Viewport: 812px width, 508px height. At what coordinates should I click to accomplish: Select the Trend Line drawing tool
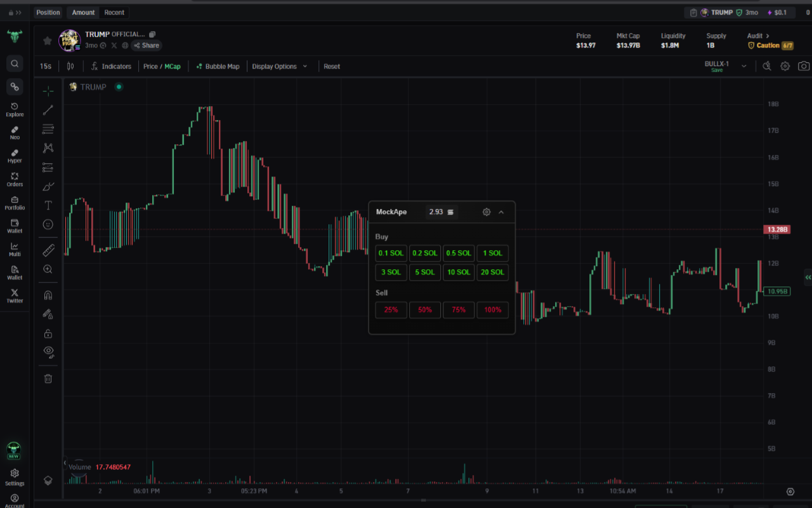tap(48, 110)
